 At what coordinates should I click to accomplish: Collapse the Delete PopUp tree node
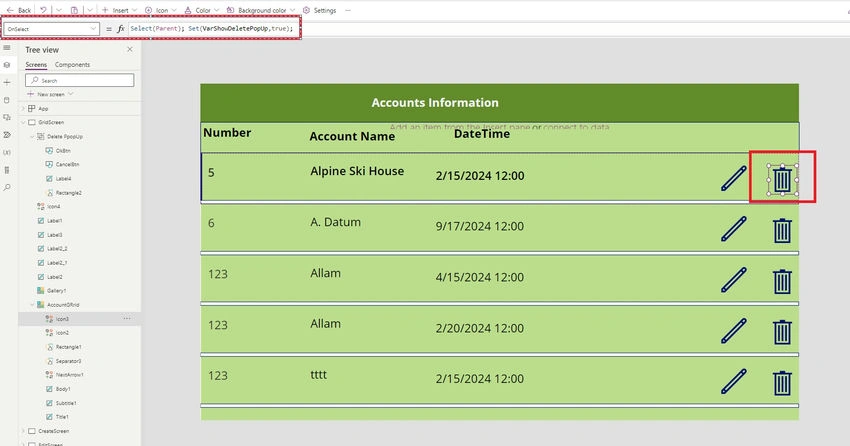point(32,137)
